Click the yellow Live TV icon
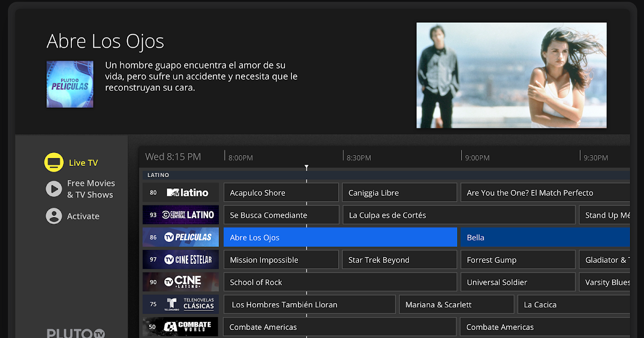The width and height of the screenshot is (644, 338). 54,162
